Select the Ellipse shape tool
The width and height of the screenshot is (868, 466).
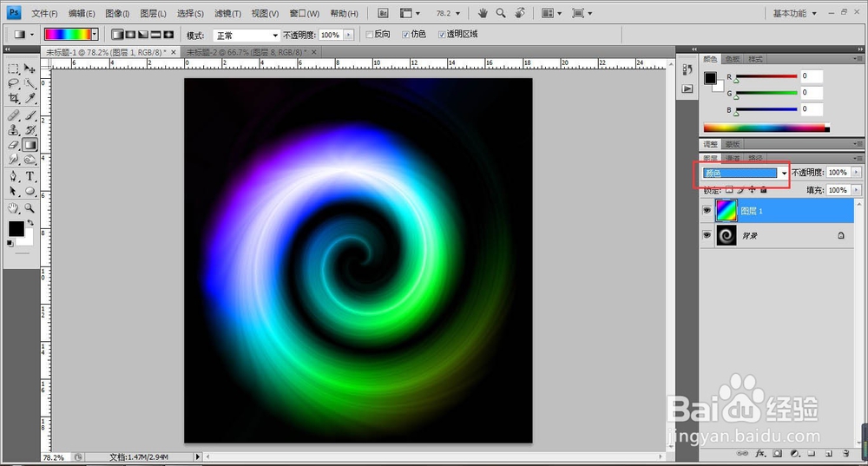pos(30,192)
